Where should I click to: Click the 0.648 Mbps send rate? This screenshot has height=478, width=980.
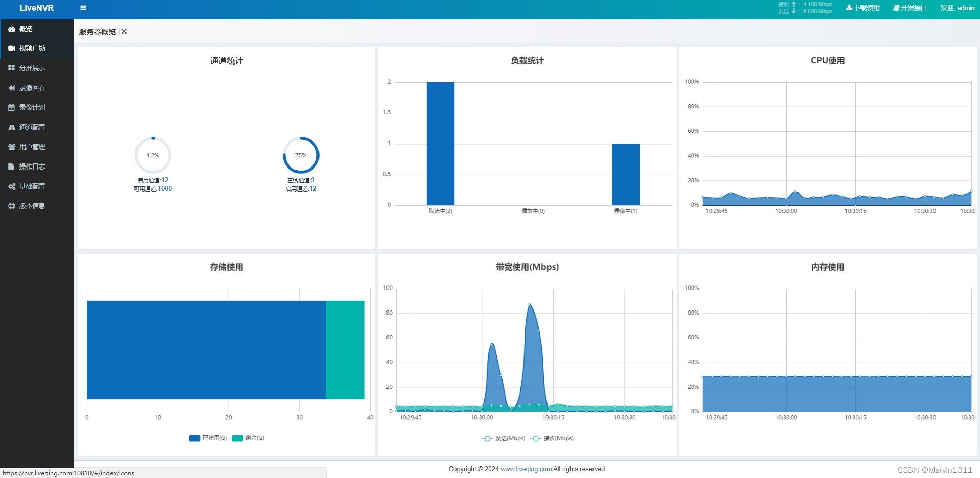tap(817, 11)
